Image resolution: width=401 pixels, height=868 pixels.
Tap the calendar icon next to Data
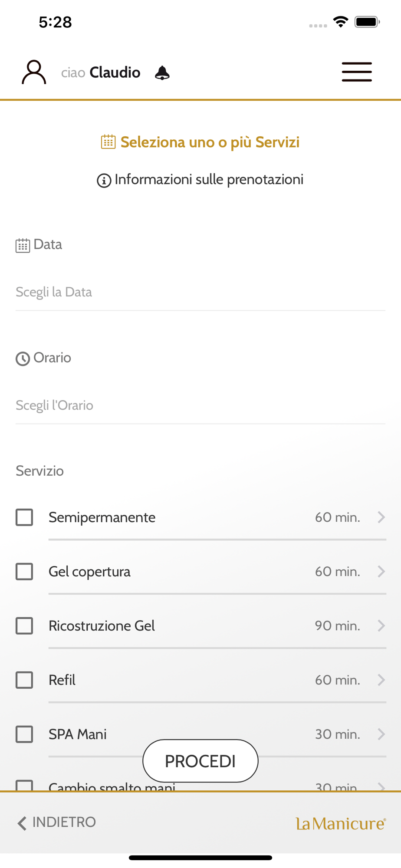tap(23, 245)
